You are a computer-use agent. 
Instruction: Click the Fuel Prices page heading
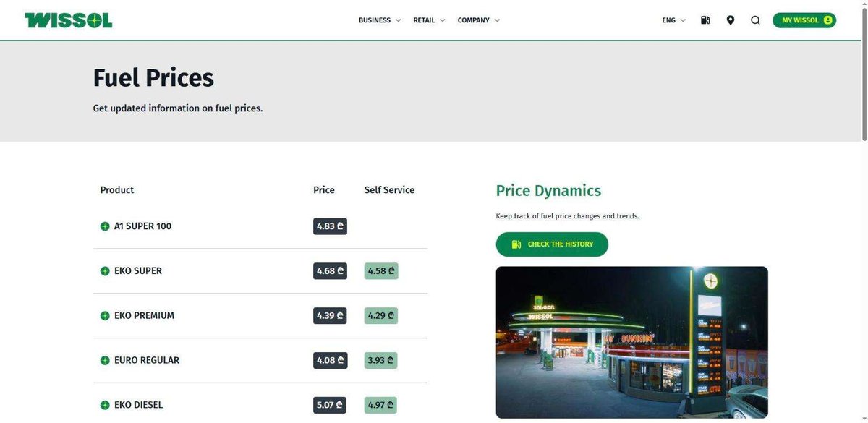[153, 78]
